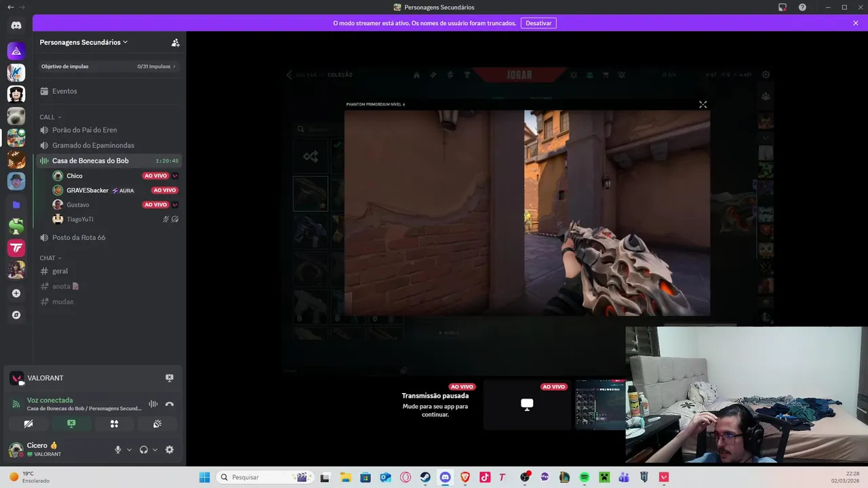Open User Settings gear icon
The image size is (868, 488).
pos(170,449)
